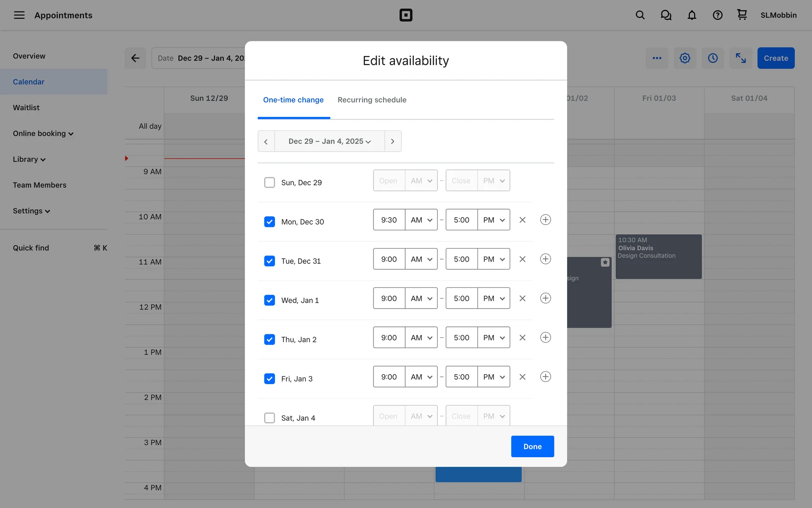Image resolution: width=812 pixels, height=508 pixels.
Task: Open the hamburger navigation menu
Action: [x=19, y=15]
